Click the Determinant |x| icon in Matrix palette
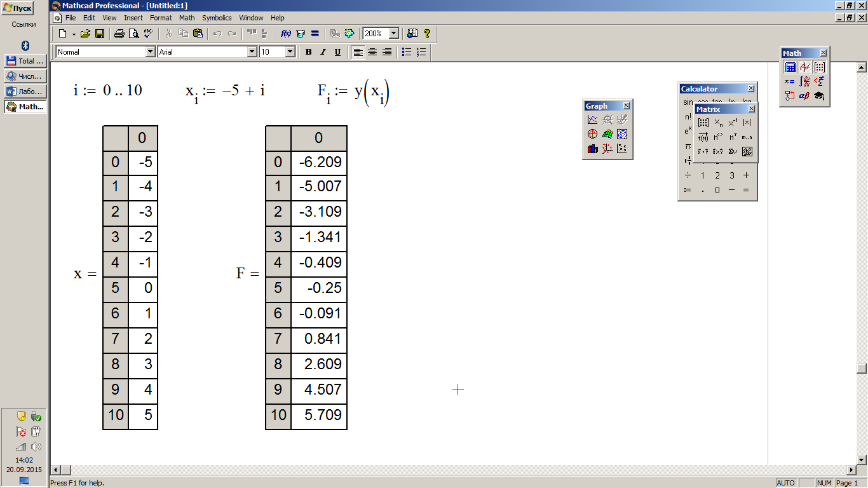 tap(747, 123)
